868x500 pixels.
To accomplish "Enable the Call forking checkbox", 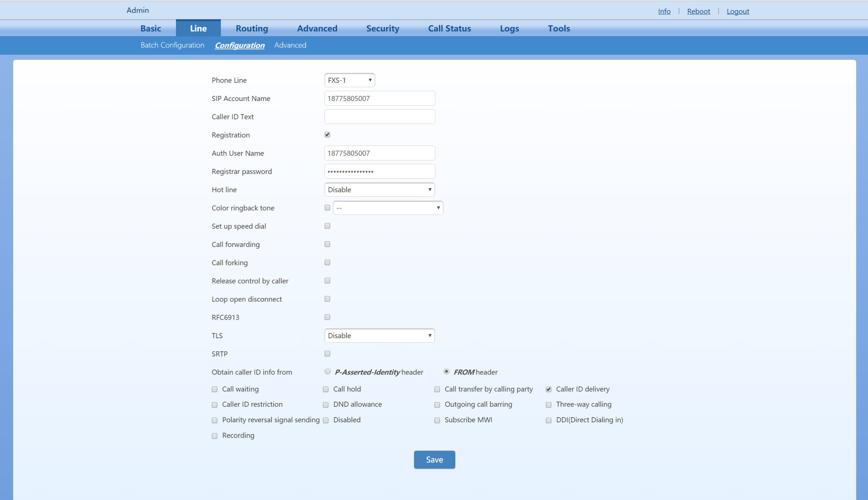I will point(327,262).
